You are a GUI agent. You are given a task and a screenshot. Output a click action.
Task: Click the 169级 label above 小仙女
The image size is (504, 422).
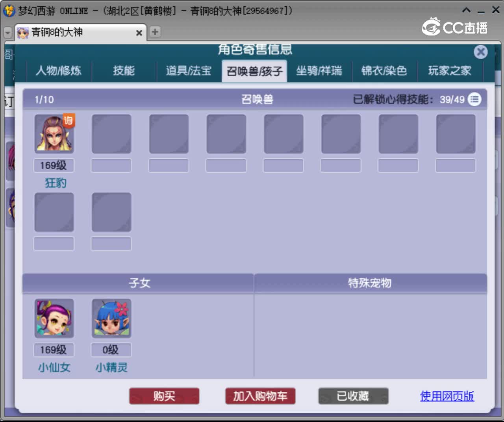(54, 350)
